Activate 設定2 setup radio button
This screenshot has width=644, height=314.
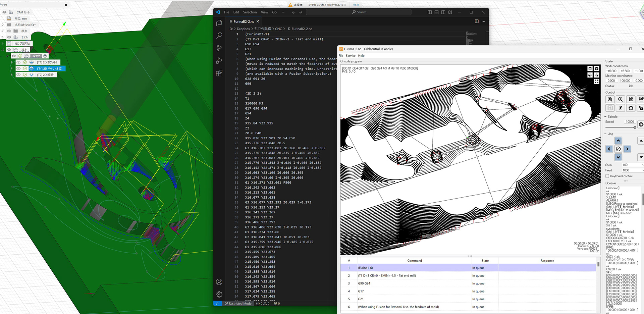coord(45,56)
